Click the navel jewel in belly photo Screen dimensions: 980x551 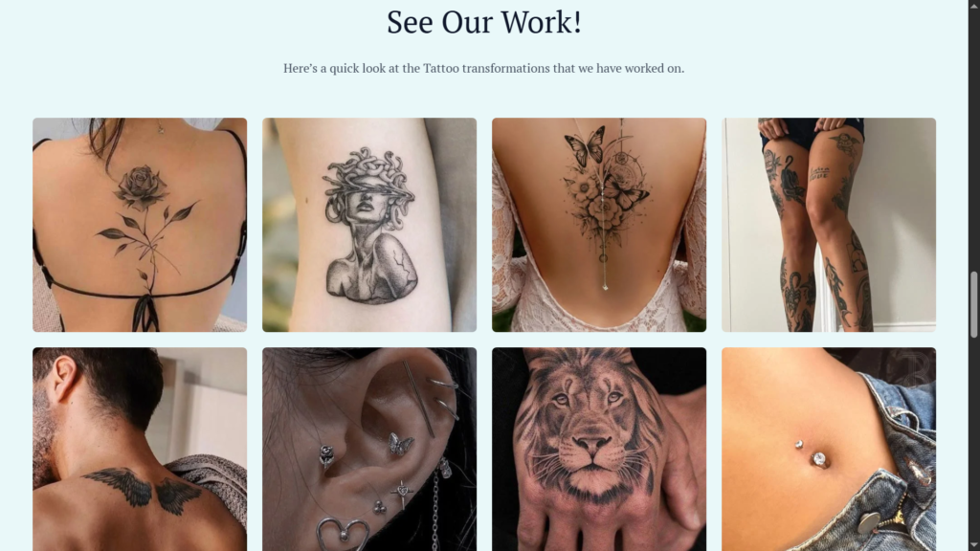point(819,460)
